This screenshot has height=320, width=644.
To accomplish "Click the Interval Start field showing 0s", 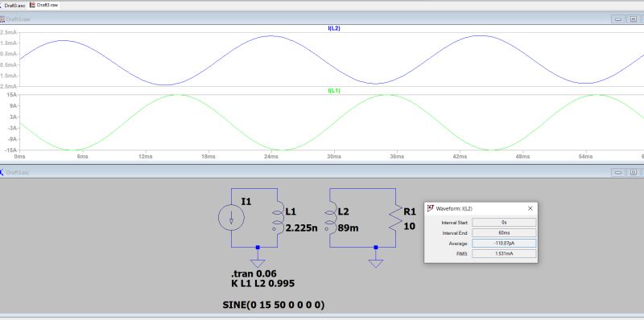I will 504,223.
